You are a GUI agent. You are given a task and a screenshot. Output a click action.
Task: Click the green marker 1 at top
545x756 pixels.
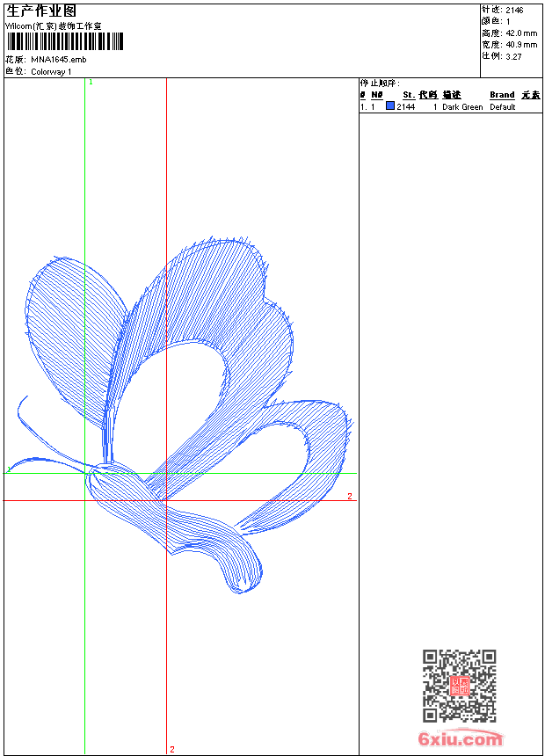[91, 82]
